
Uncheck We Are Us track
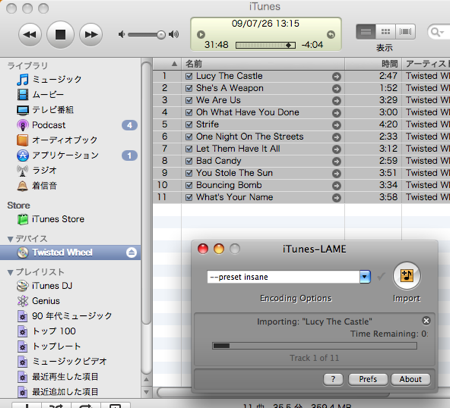pyautogui.click(x=189, y=100)
